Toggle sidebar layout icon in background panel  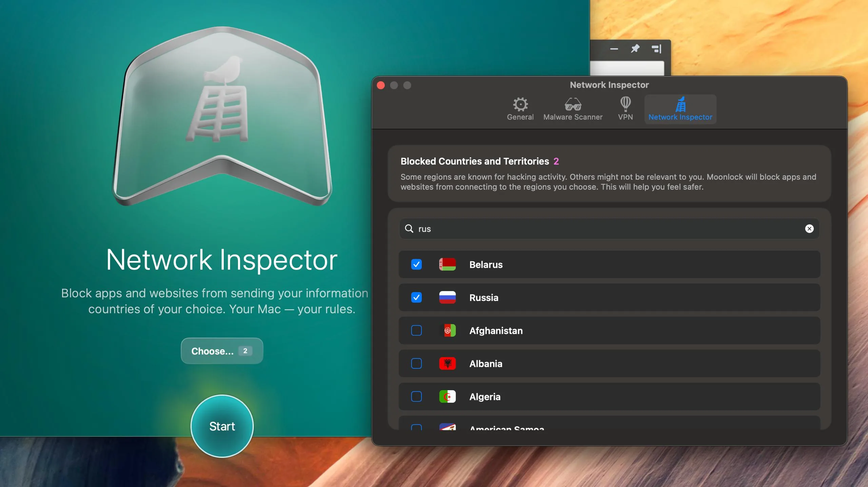click(657, 49)
